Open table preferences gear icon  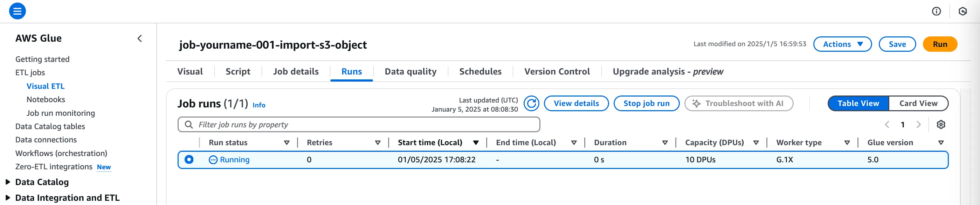[x=941, y=125]
